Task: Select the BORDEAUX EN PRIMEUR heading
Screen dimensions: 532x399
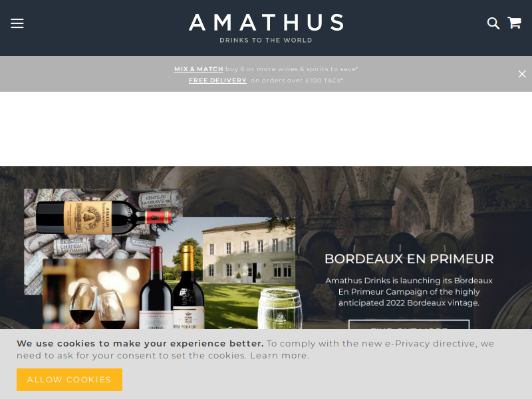Action: (409, 259)
